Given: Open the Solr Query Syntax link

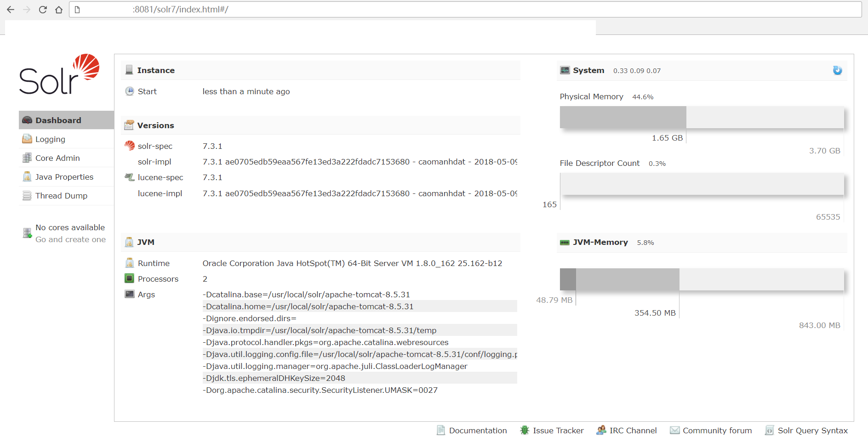Looking at the screenshot, I should point(813,430).
